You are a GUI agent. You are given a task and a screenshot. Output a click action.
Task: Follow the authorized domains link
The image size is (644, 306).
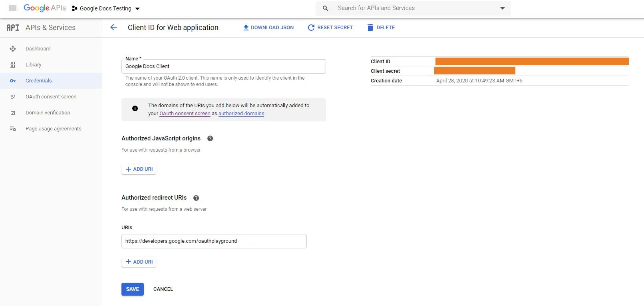point(241,114)
